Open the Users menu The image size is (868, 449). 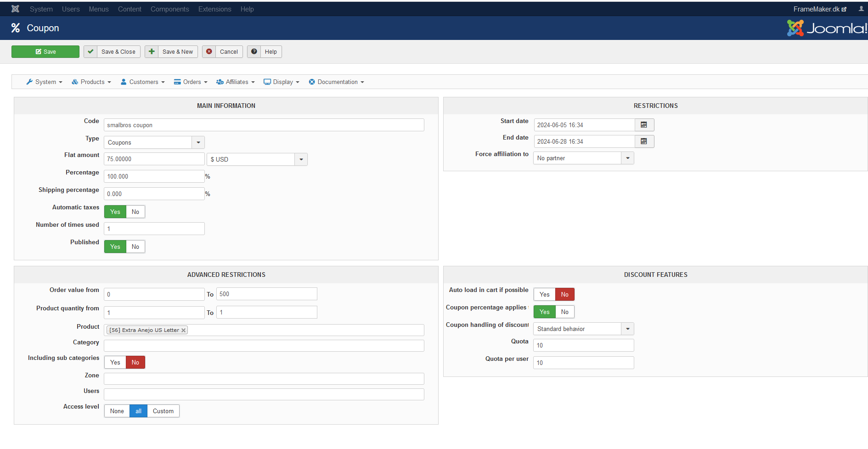[71, 9]
